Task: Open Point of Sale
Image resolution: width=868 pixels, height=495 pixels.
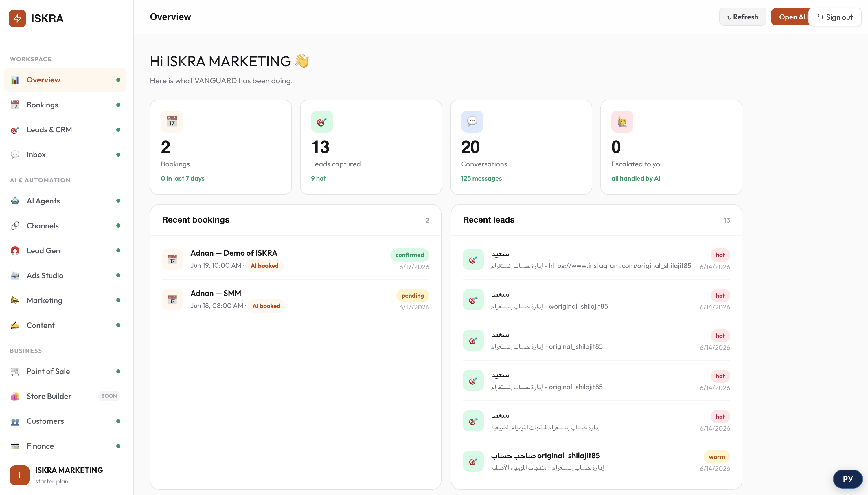Action: point(65,371)
